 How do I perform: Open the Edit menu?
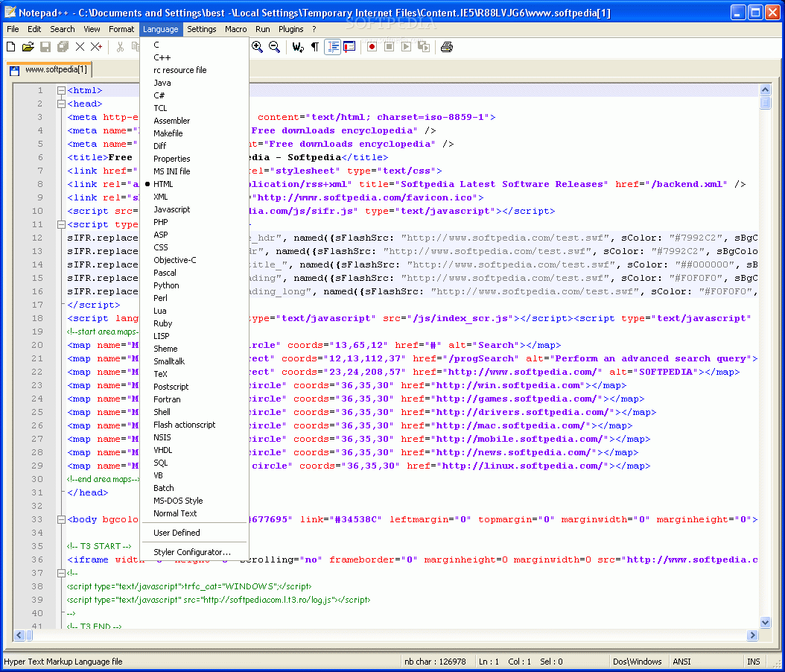(34, 29)
